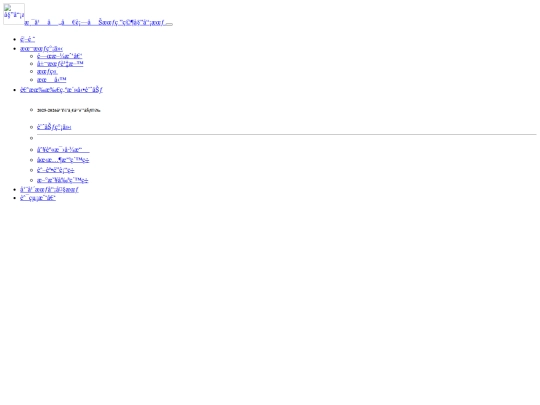
Task: Open the first, shortest top-level bulleted link
Action: (28, 39)
